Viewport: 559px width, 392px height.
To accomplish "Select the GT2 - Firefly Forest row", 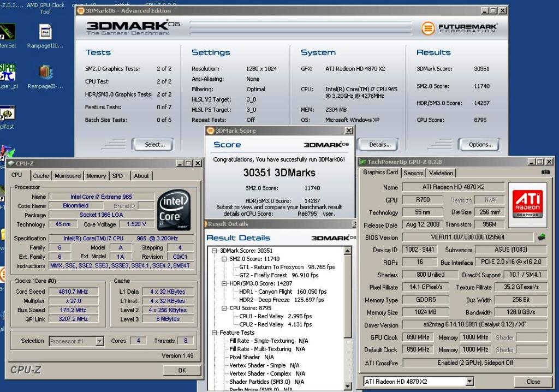I will pyautogui.click(x=279, y=275).
